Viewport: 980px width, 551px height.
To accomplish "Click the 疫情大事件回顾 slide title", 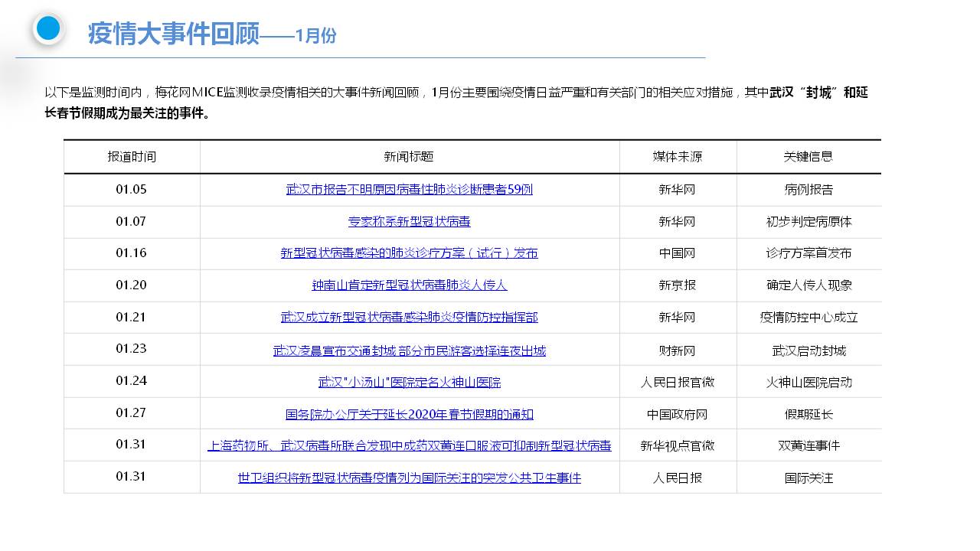I will pyautogui.click(x=174, y=34).
